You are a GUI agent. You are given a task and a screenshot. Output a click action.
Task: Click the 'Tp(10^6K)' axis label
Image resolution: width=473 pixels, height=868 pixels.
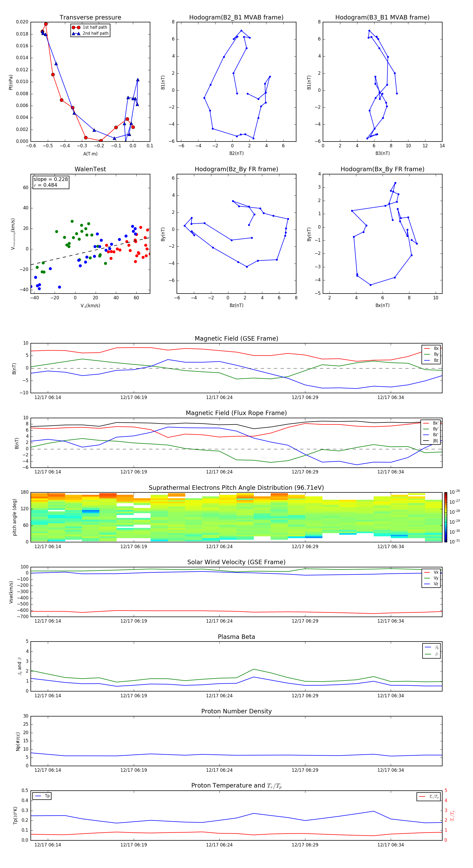[15, 815]
